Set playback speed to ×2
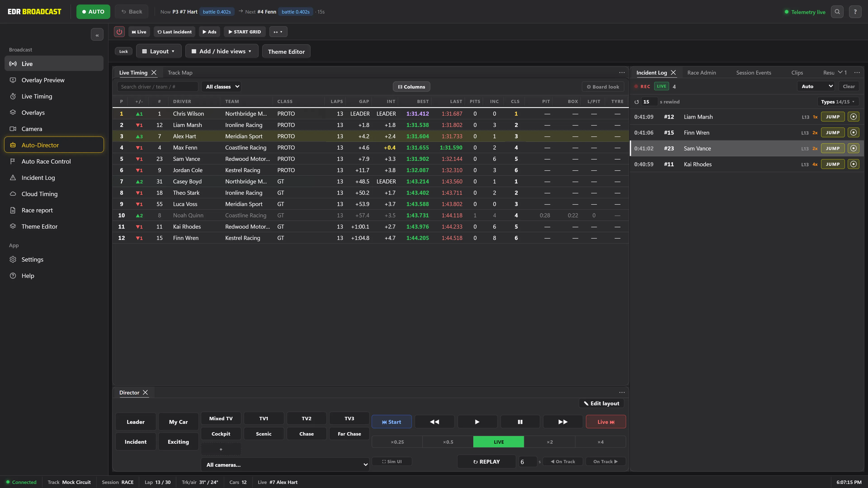This screenshot has height=488, width=868. 550,442
